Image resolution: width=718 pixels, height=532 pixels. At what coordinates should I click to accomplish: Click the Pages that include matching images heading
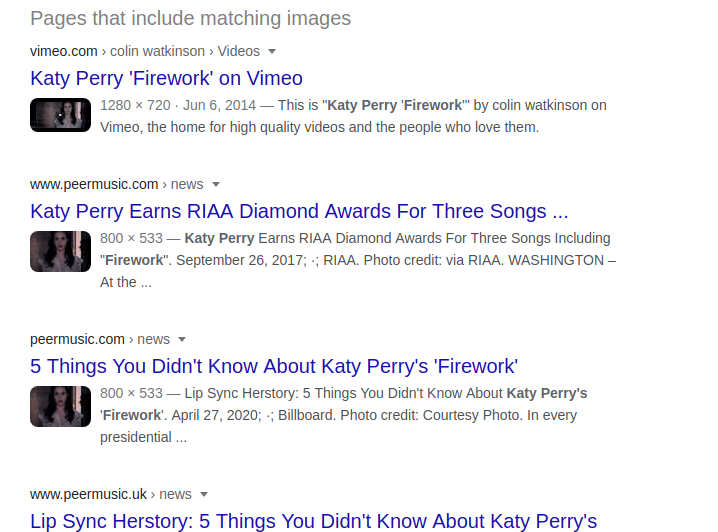pos(190,19)
